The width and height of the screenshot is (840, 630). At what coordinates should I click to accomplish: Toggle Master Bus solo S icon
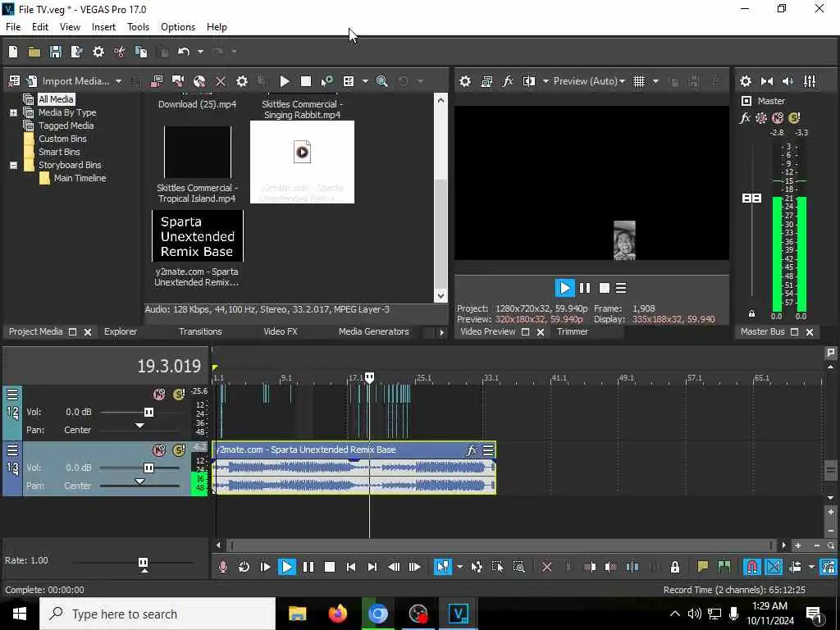794,118
